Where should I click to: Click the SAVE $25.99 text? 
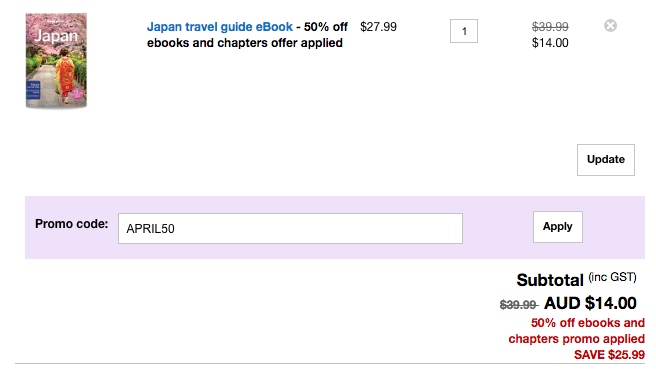(609, 355)
